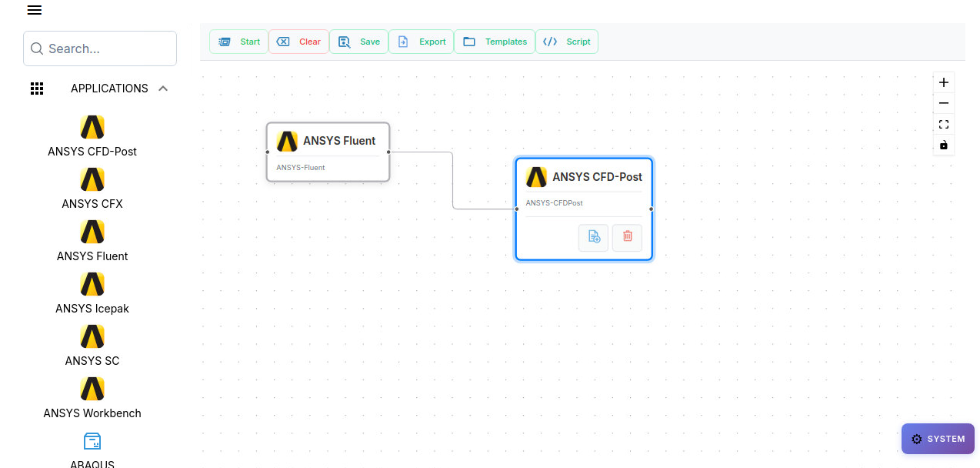Select ANSYS SC icon in sidebar
980x468 pixels.
click(92, 336)
